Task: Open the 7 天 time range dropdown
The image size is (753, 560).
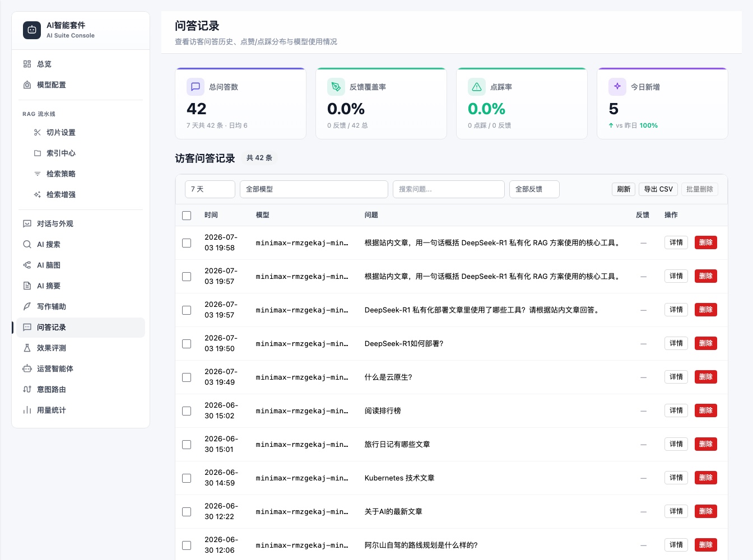Action: click(210, 189)
